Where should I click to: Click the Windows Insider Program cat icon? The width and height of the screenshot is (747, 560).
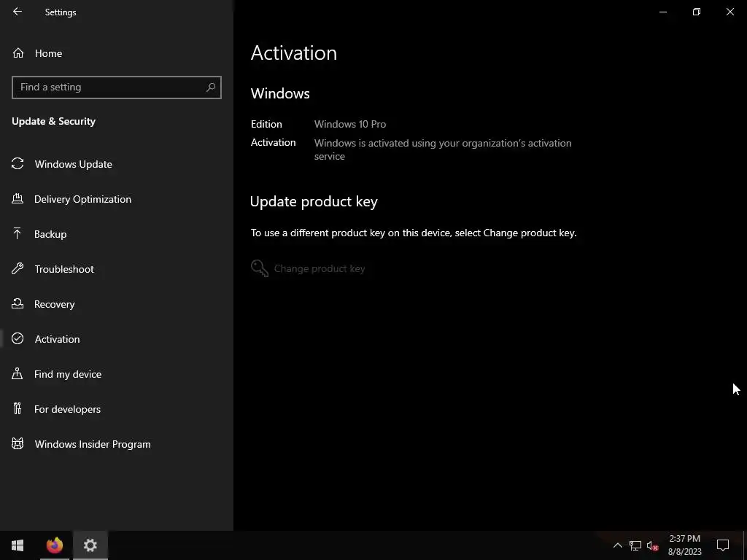18,444
